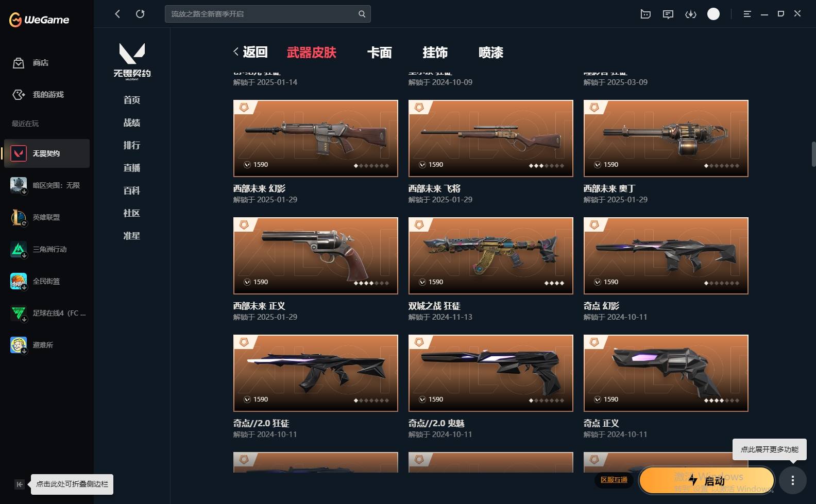816x504 pixels.
Task: Open the download manager icon
Action: click(x=691, y=14)
